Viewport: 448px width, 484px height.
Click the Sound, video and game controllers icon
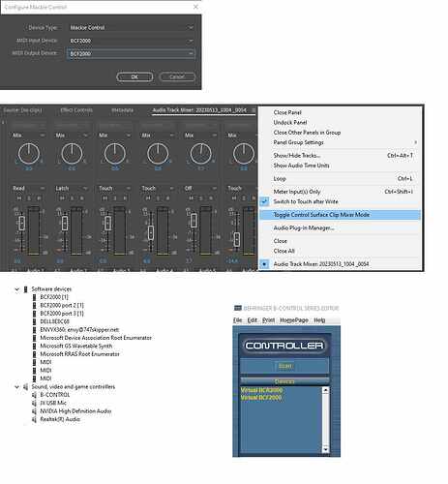point(26,386)
